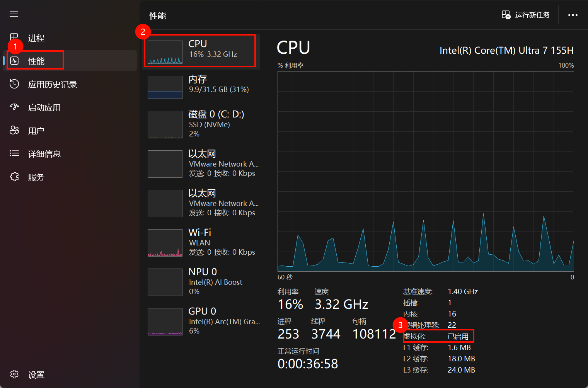This screenshot has height=388, width=588.
Task: Select NPU 0 Intel AI Boost entry
Action: click(201, 282)
